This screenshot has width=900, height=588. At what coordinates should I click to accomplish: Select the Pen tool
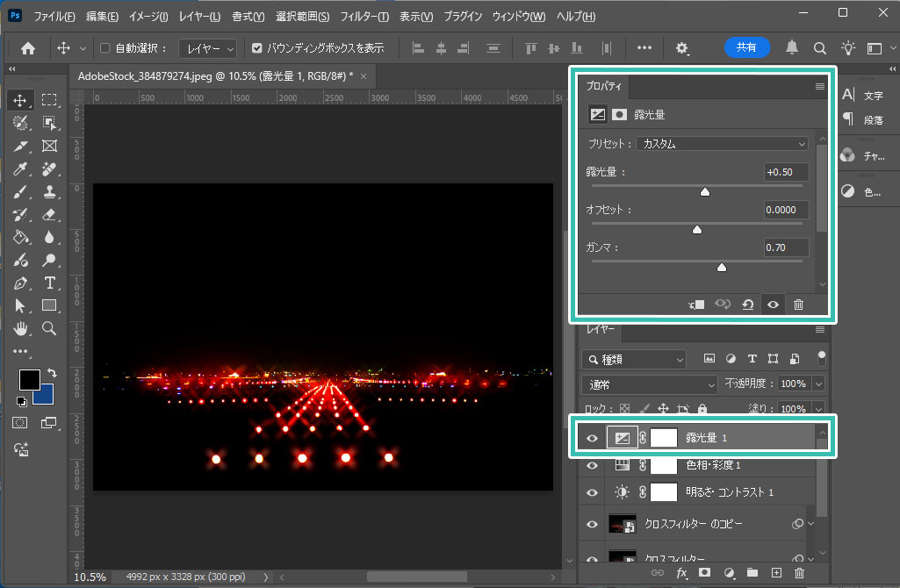click(22, 283)
